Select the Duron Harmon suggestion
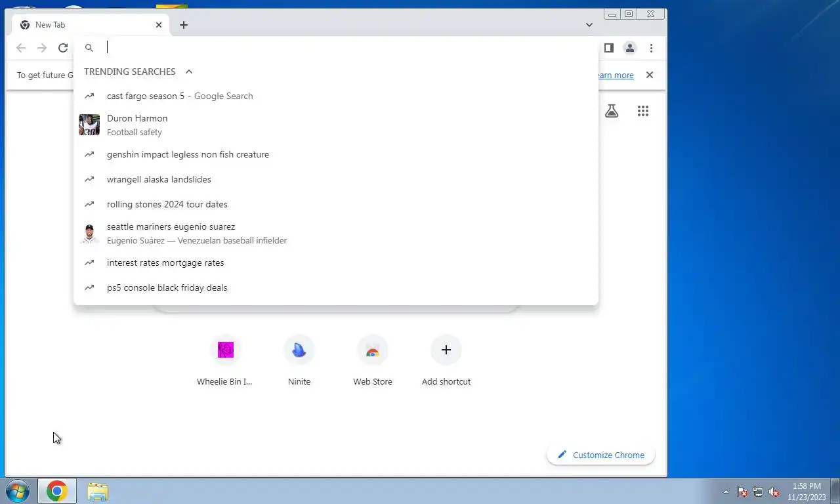 click(x=336, y=125)
